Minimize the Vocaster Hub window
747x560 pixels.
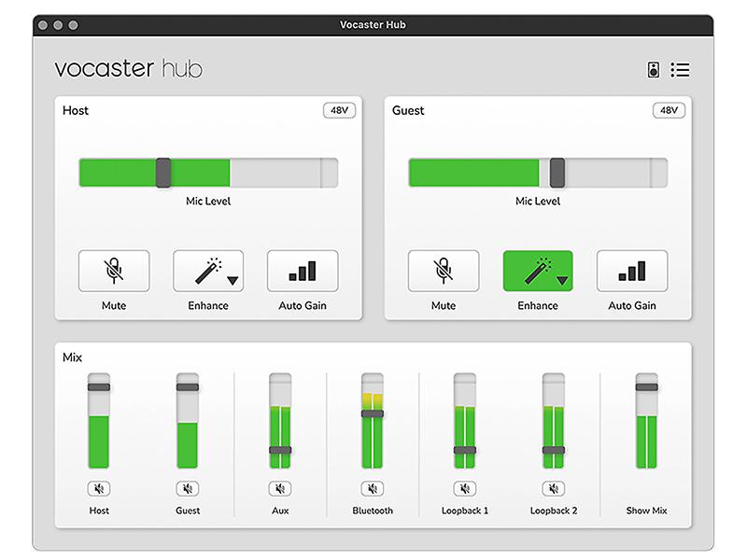coord(58,25)
